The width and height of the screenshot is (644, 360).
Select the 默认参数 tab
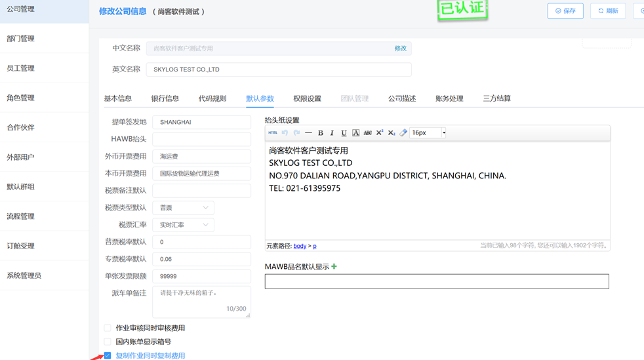pos(260,98)
